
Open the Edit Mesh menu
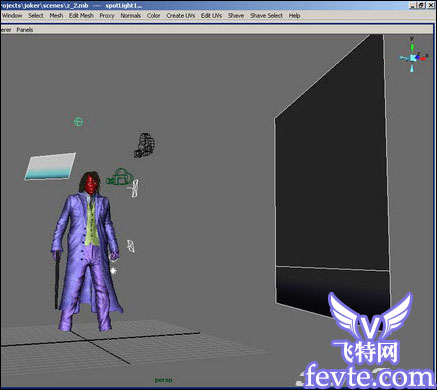click(81, 16)
